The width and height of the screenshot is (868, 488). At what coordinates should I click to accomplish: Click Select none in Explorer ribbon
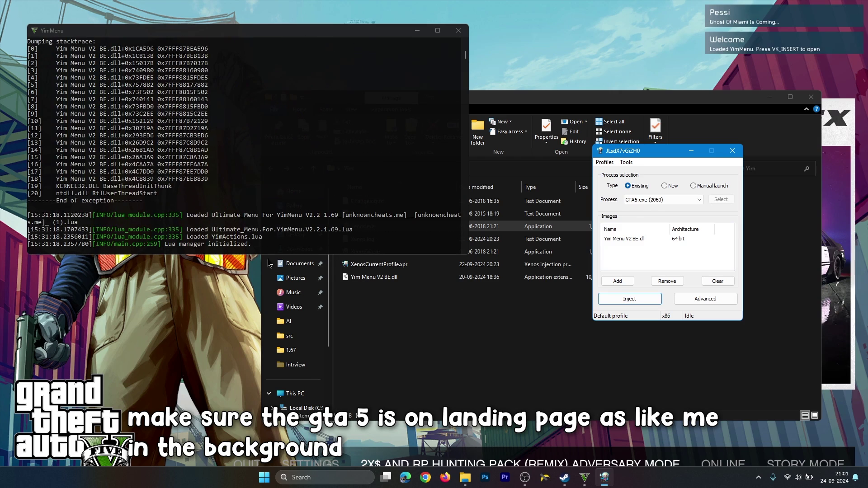[x=613, y=131]
